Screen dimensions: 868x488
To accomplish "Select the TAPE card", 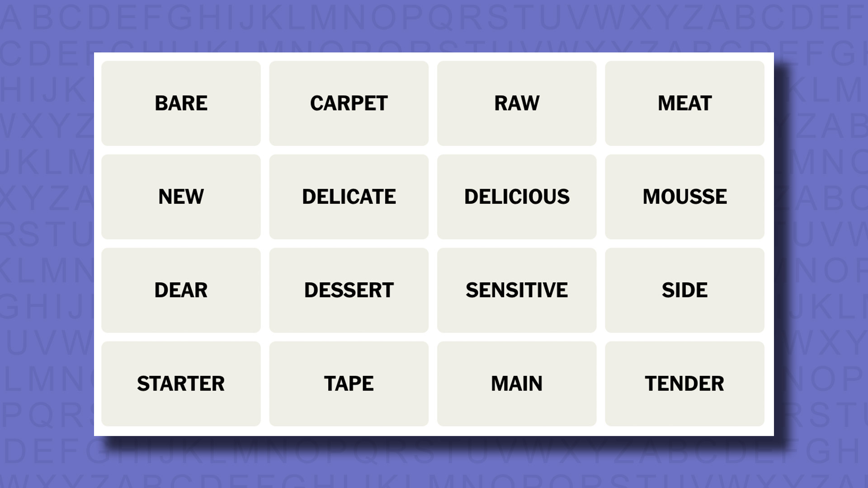I will (x=349, y=384).
